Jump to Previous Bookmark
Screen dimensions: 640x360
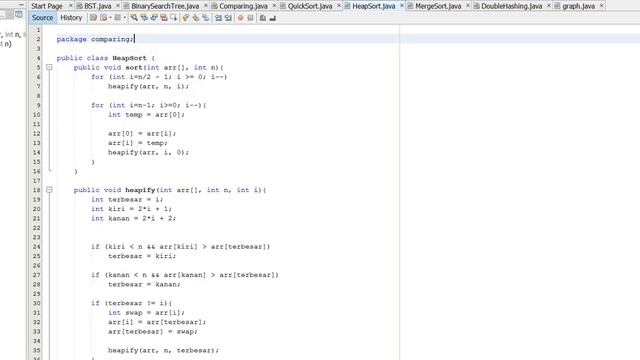tap(186, 18)
